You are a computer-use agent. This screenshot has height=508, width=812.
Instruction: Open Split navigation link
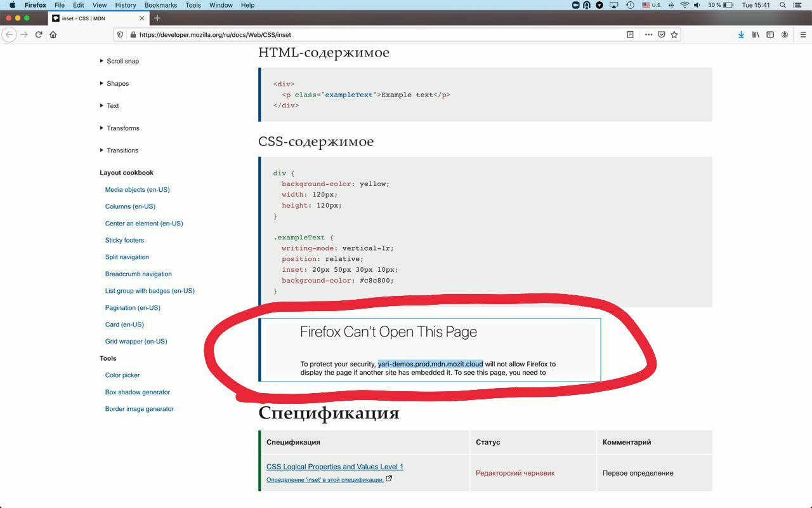pyautogui.click(x=127, y=257)
